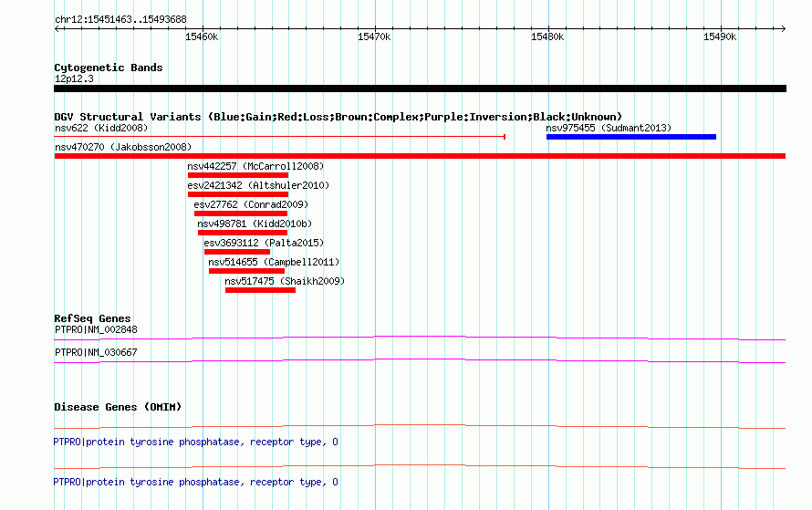Open esv3693112 (Palta2015) variant label
The height and width of the screenshot is (510, 812).
pos(264,243)
